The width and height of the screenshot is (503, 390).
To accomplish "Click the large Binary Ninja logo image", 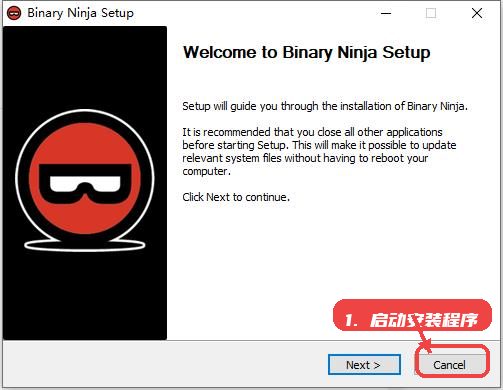I will [x=85, y=183].
